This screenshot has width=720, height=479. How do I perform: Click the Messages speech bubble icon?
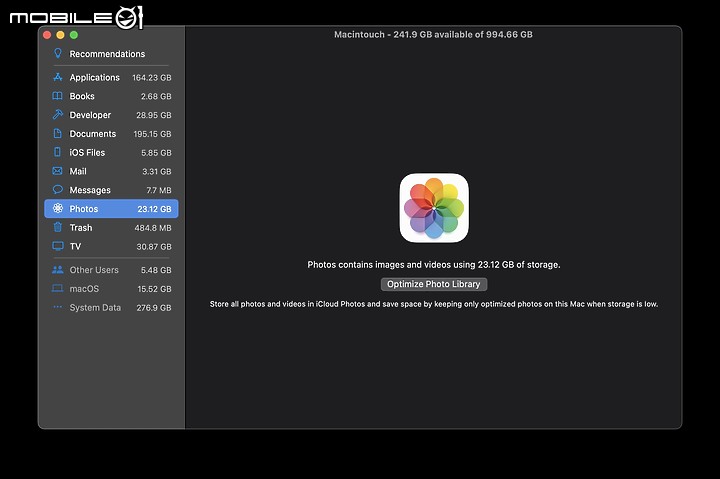[x=57, y=189]
